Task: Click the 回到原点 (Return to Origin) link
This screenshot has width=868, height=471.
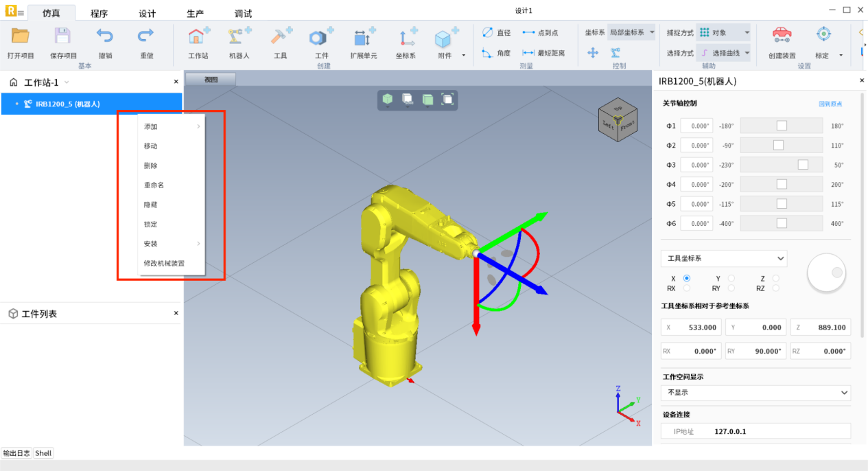Action: pyautogui.click(x=830, y=104)
